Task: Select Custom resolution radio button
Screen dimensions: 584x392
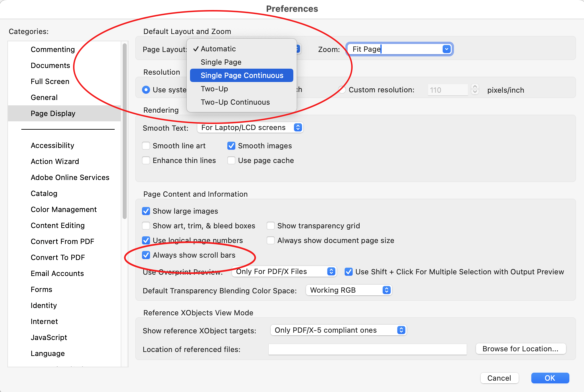Action: coord(342,90)
